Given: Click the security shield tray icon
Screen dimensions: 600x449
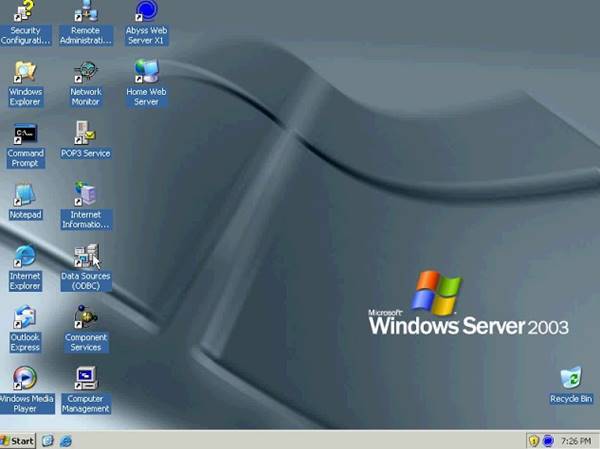Looking at the screenshot, I should point(533,441).
